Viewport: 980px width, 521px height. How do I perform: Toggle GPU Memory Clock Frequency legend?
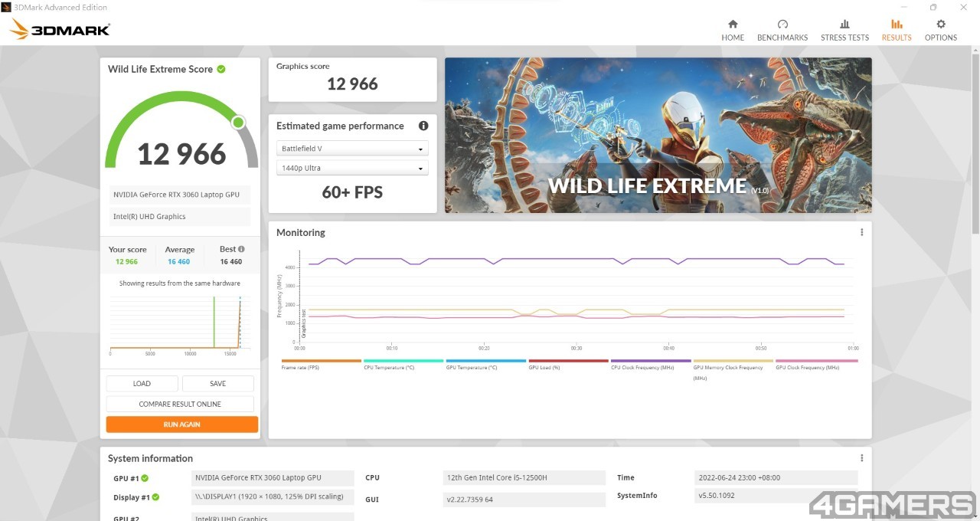(x=733, y=369)
